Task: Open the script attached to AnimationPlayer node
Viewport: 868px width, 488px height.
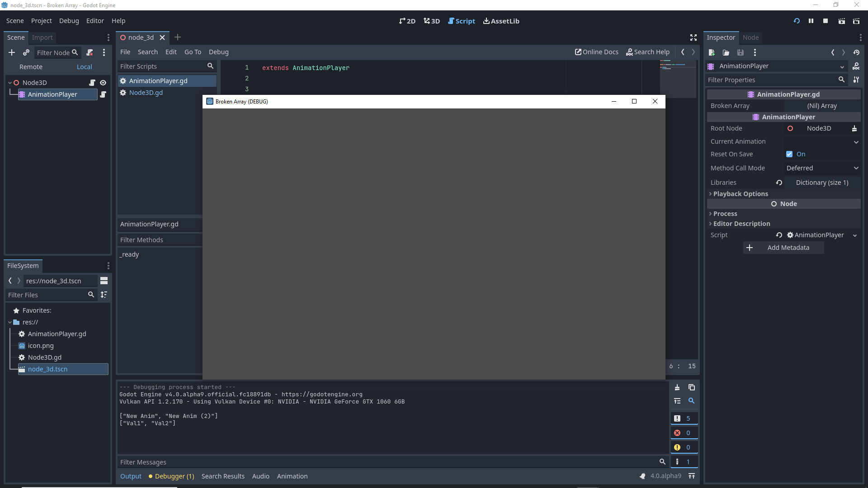Action: click(103, 94)
